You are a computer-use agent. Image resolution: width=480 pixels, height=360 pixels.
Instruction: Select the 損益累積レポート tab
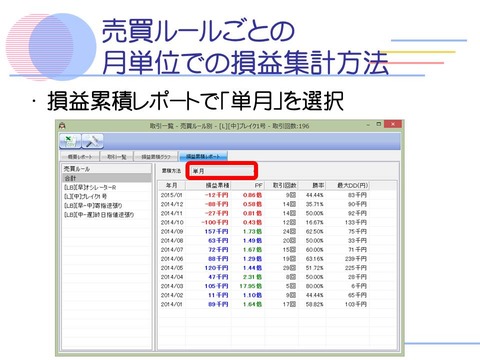pos(203,156)
